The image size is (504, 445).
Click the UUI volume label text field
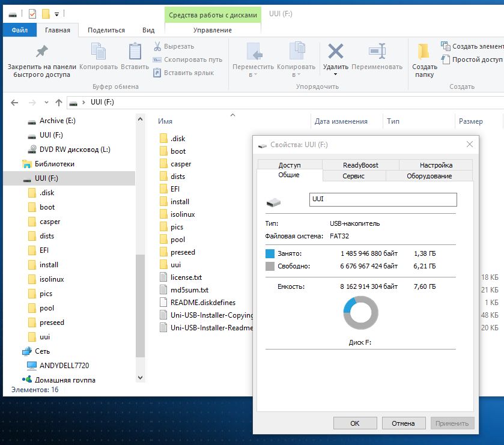point(382,199)
